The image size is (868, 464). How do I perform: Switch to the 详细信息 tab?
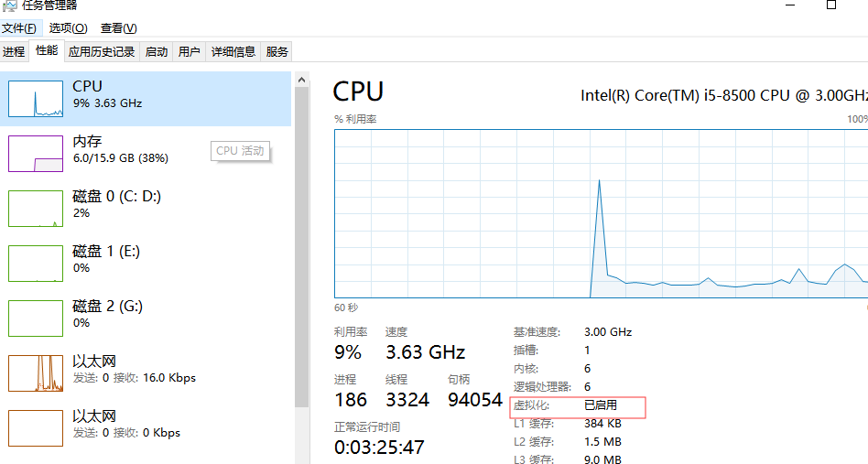[233, 52]
